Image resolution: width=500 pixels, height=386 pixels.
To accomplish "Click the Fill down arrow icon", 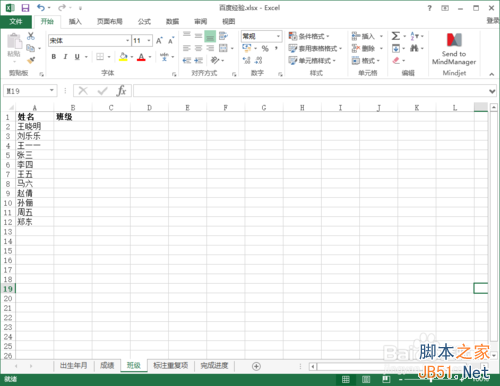I will [x=396, y=48].
